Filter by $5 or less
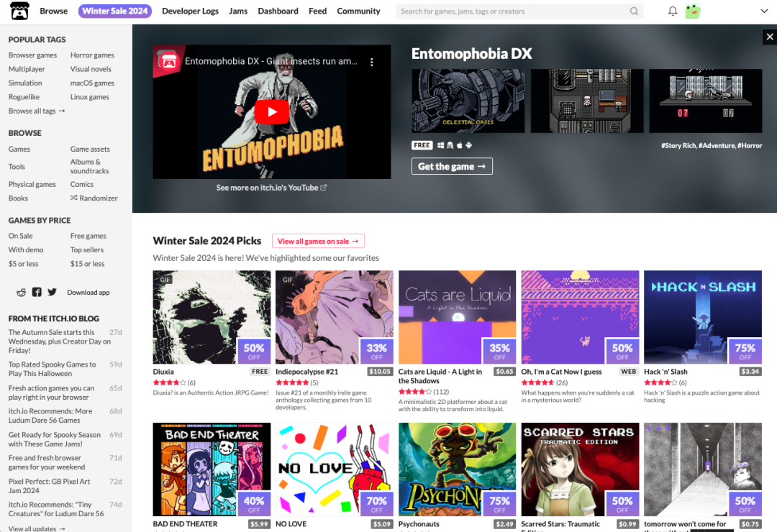Image resolution: width=777 pixels, height=532 pixels. (x=23, y=264)
